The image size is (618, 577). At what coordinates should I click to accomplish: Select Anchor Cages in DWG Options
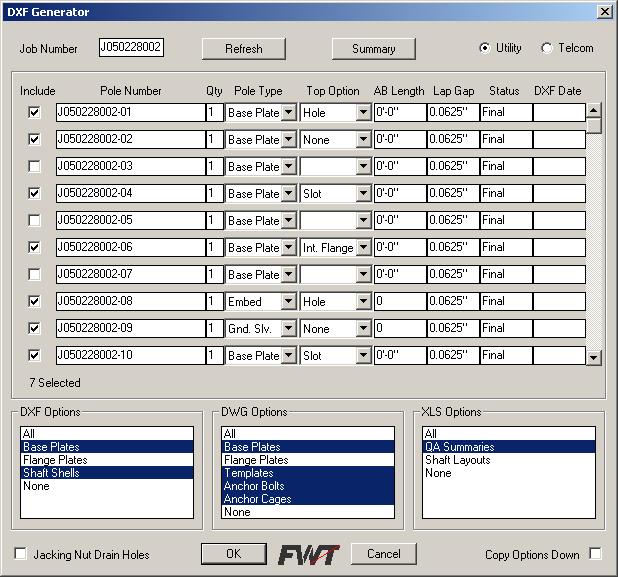(x=307, y=499)
